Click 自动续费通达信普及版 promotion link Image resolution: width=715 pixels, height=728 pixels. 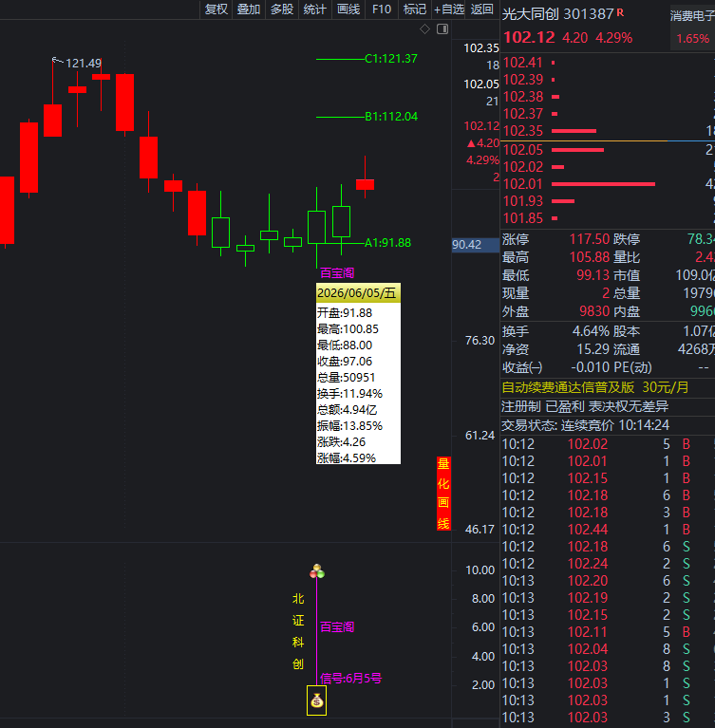[x=594, y=387]
